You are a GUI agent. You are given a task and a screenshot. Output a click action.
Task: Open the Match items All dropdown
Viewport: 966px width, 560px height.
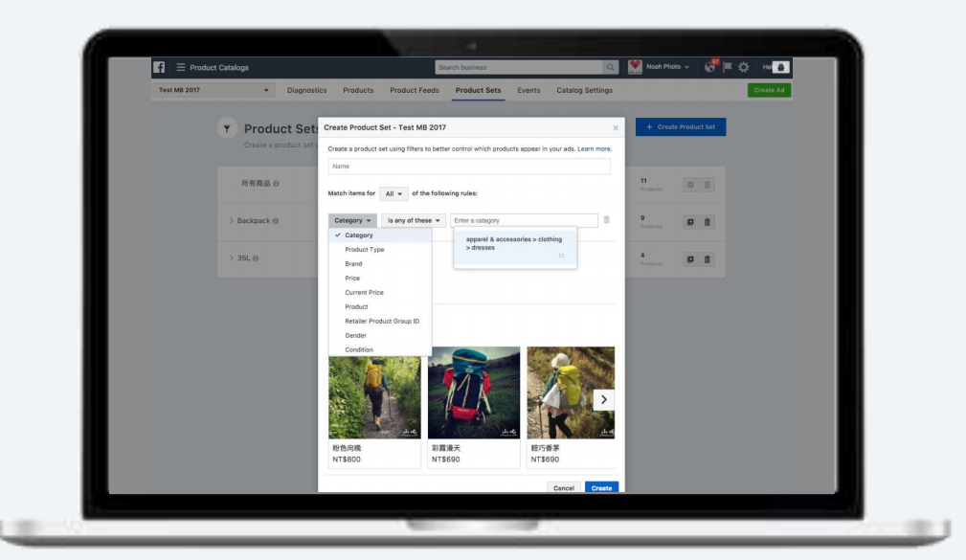pyautogui.click(x=393, y=193)
